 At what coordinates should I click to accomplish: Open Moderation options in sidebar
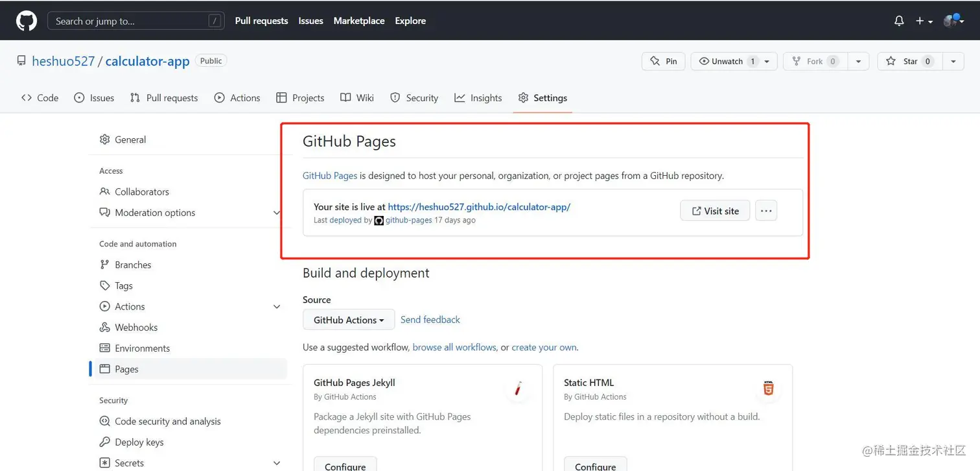click(x=155, y=212)
